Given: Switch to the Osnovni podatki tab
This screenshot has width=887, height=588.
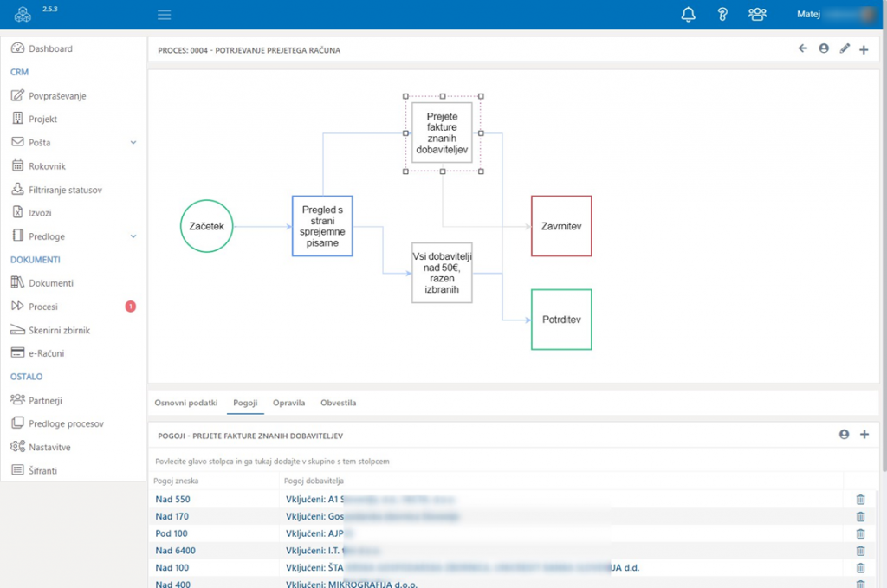Looking at the screenshot, I should (185, 403).
